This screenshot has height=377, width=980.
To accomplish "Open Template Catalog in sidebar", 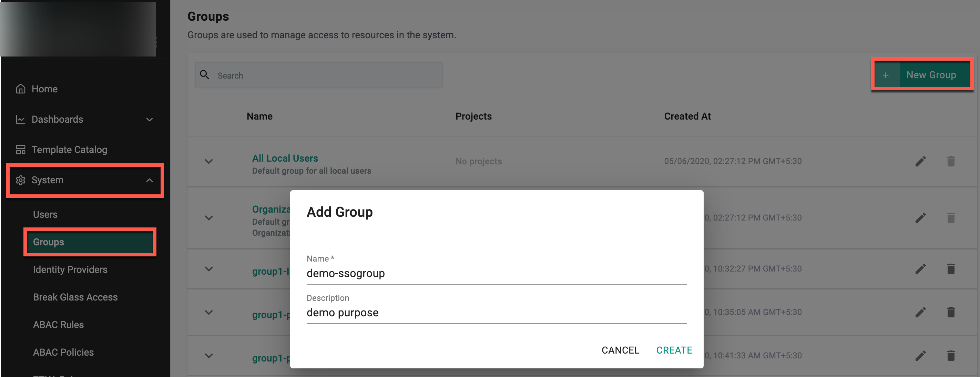I will pos(69,150).
